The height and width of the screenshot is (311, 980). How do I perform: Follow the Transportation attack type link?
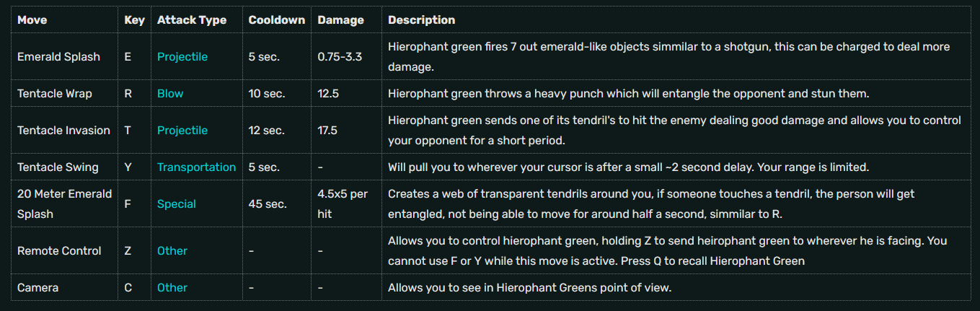pos(196,167)
